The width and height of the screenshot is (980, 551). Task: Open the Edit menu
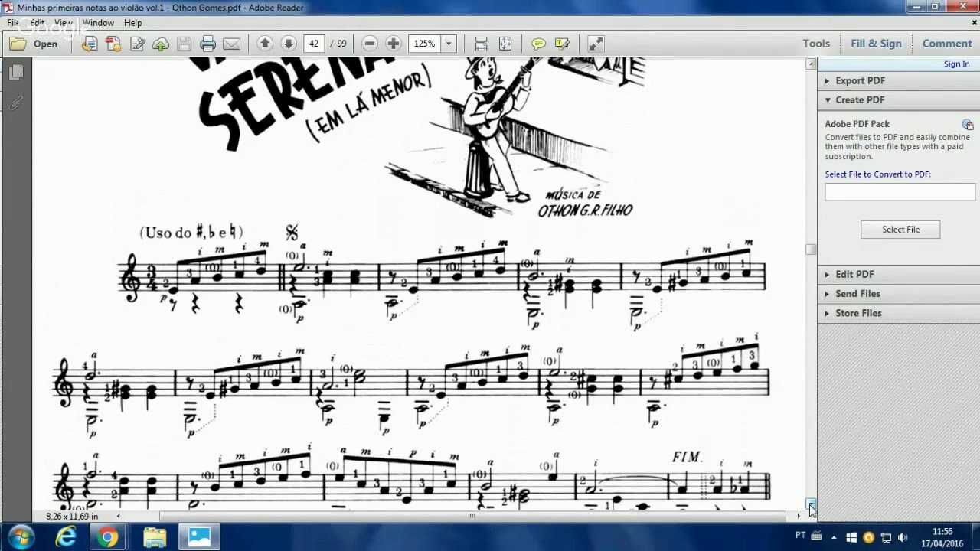tap(37, 23)
